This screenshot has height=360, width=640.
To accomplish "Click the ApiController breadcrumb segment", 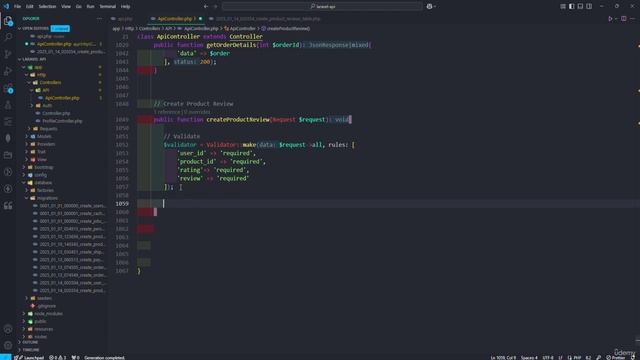I will [x=242, y=29].
